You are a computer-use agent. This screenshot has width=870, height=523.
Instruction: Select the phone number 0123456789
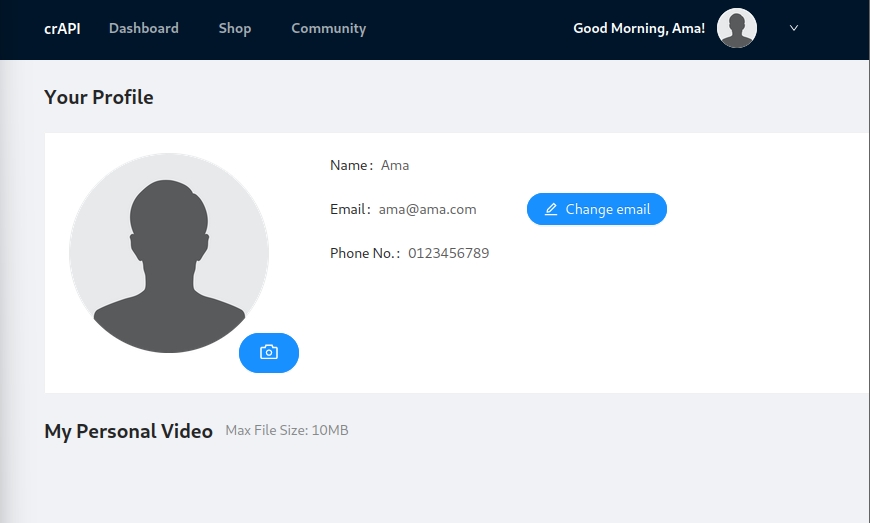[448, 253]
